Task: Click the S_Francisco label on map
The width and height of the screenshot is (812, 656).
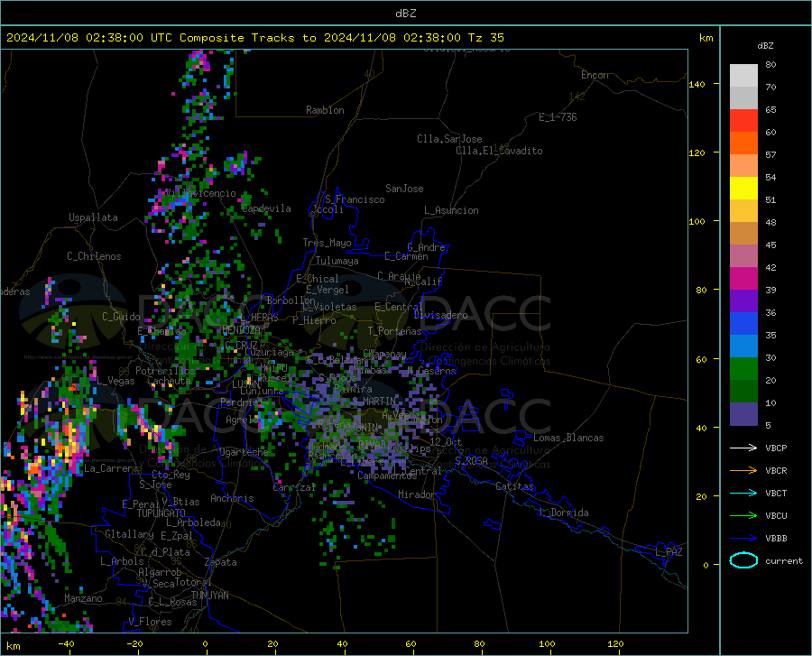Action: tap(355, 199)
